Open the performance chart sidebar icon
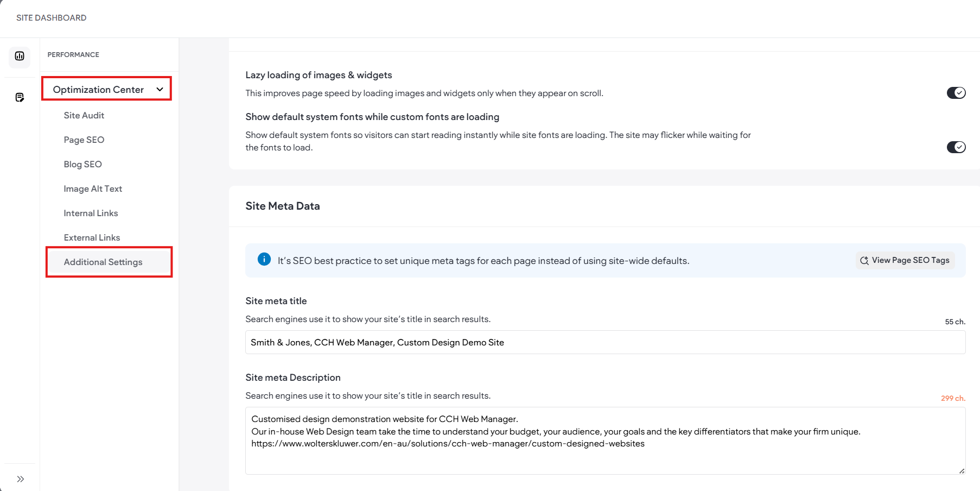Viewport: 980px width, 491px height. [x=20, y=56]
